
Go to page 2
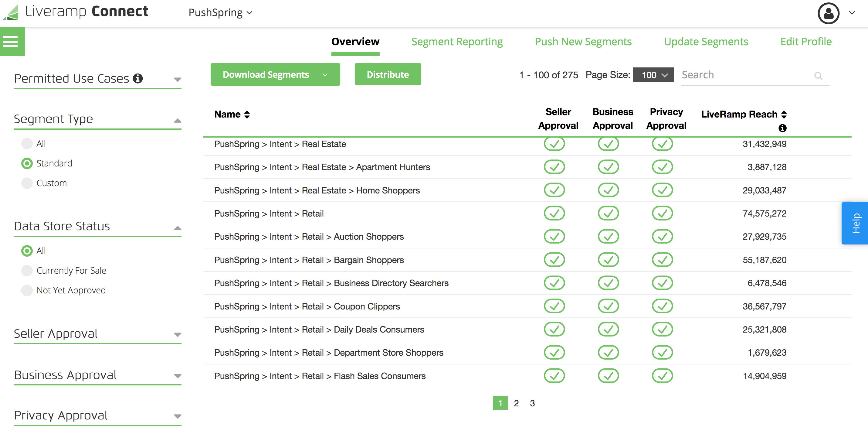click(516, 403)
